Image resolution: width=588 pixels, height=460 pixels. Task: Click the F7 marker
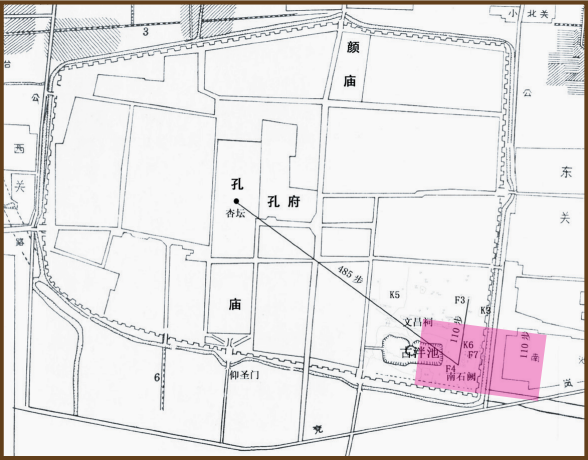(x=473, y=354)
